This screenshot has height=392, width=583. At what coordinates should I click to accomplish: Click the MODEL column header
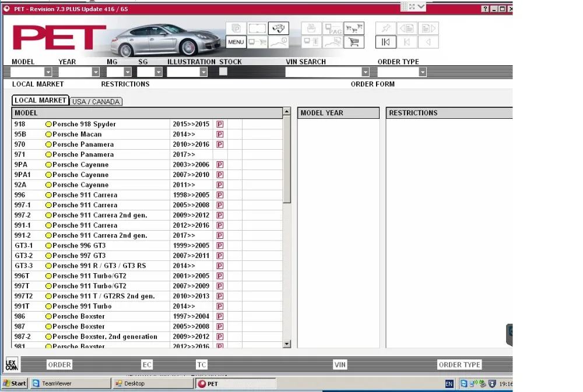(x=147, y=113)
